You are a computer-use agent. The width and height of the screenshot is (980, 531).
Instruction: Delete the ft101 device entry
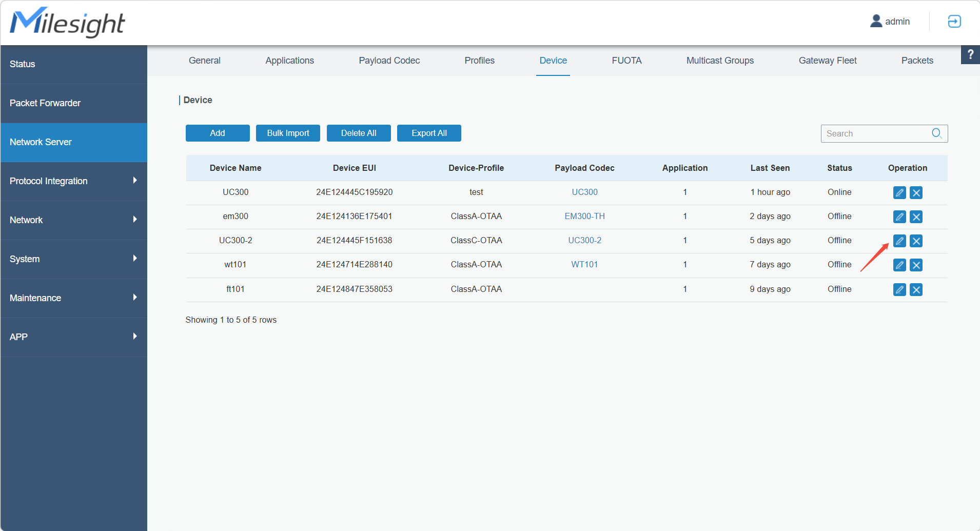(916, 289)
